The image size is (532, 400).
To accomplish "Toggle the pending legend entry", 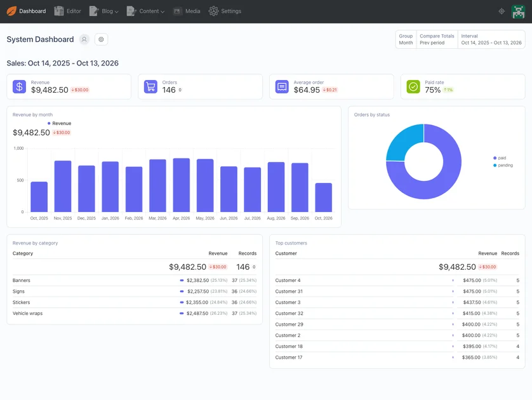I will click(503, 166).
